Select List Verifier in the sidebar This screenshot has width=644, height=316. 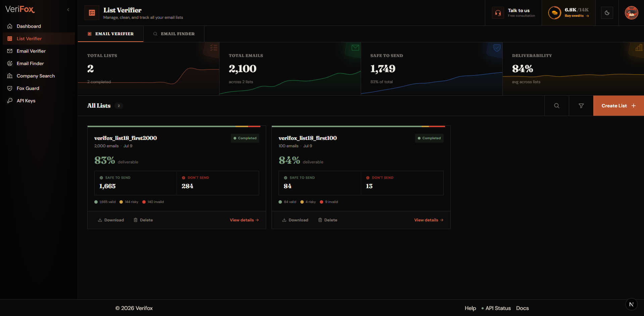tap(39, 39)
